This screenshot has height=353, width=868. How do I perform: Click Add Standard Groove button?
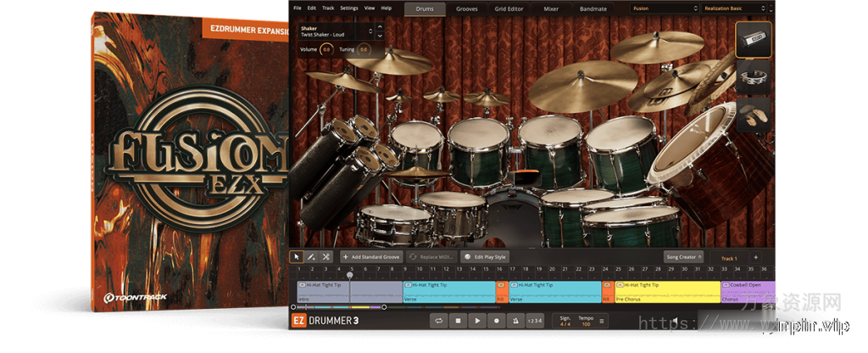(x=371, y=257)
